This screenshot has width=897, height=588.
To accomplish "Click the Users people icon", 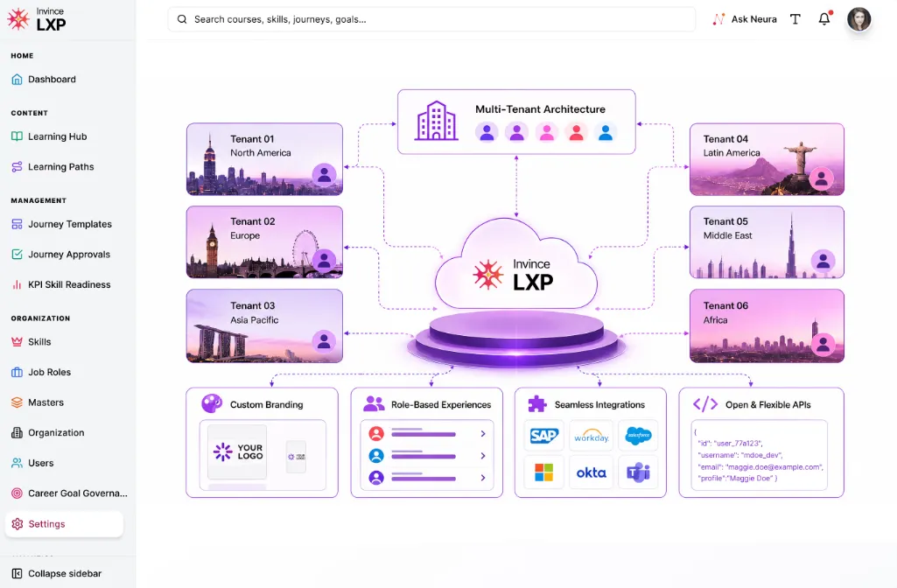I will point(18,463).
